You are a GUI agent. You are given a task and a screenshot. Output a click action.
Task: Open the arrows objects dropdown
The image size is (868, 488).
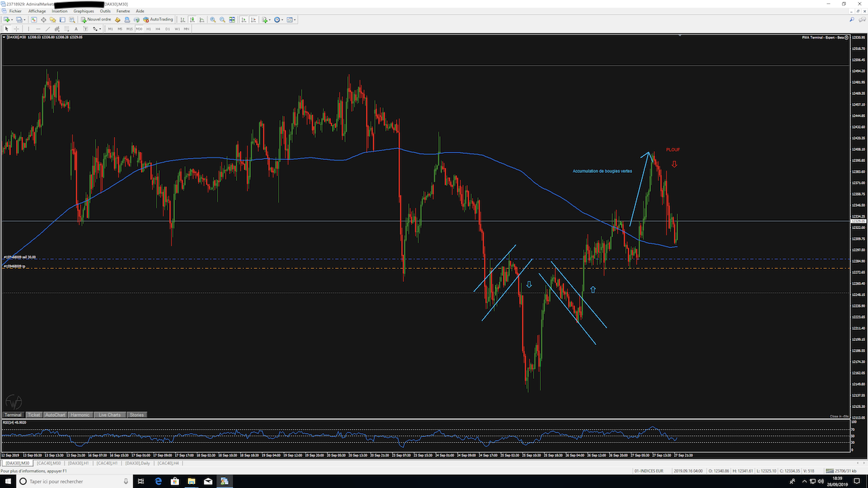97,29
